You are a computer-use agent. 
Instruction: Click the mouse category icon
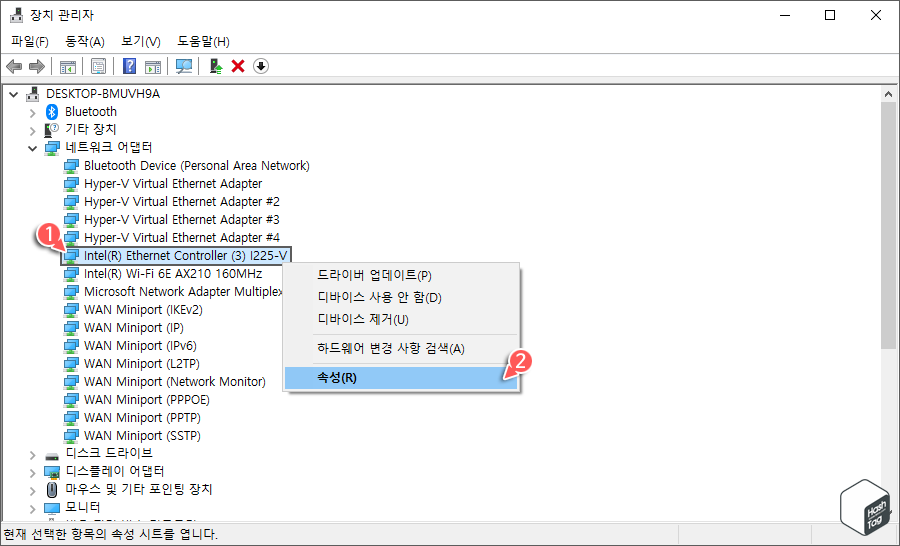point(52,490)
